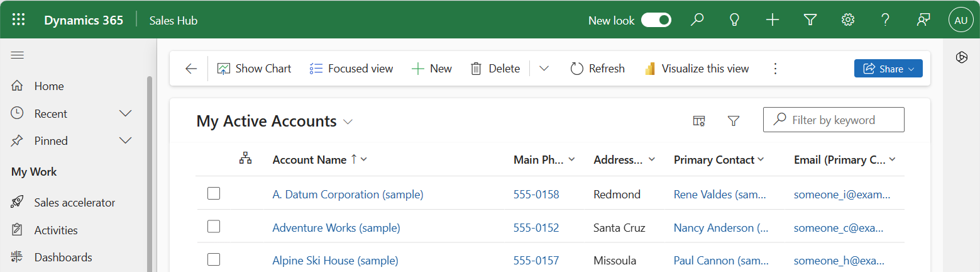Image resolution: width=980 pixels, height=272 pixels.
Task: Go to Sales accelerator in the sidebar
Action: click(74, 203)
